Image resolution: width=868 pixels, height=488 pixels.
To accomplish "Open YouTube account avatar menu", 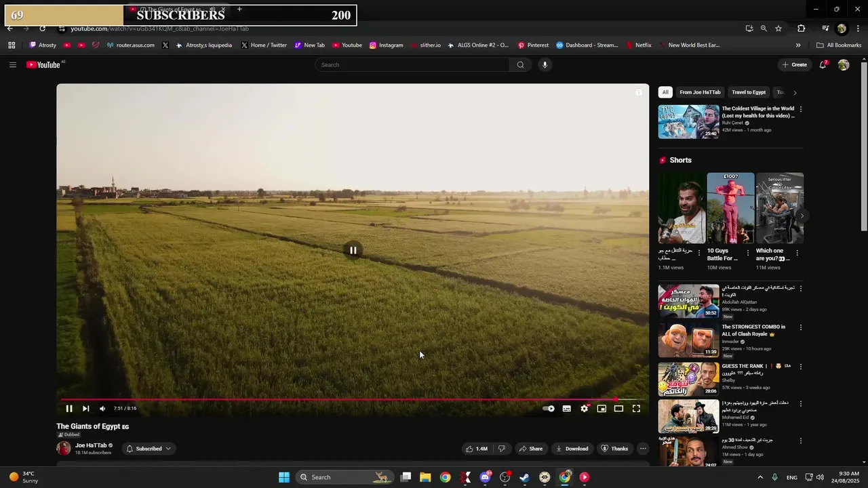I will pyautogui.click(x=844, y=65).
